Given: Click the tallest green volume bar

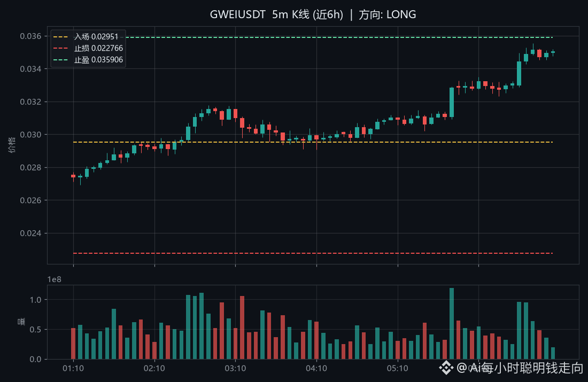Looking at the screenshot, I should (x=452, y=324).
